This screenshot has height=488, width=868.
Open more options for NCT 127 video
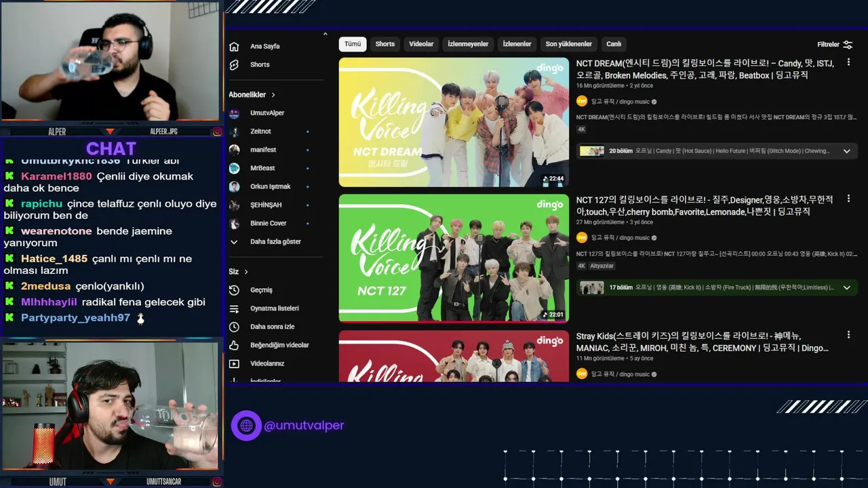pos(848,199)
